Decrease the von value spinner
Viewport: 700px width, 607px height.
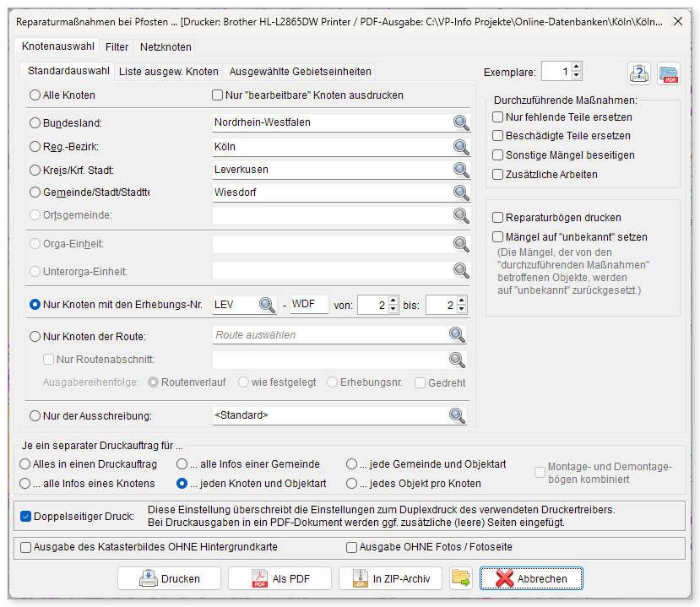coord(393,309)
